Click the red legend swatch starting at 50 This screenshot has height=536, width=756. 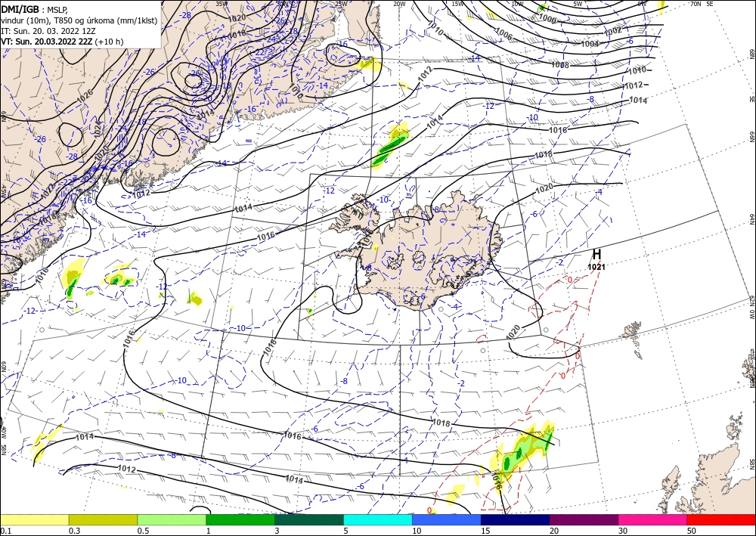point(721,519)
